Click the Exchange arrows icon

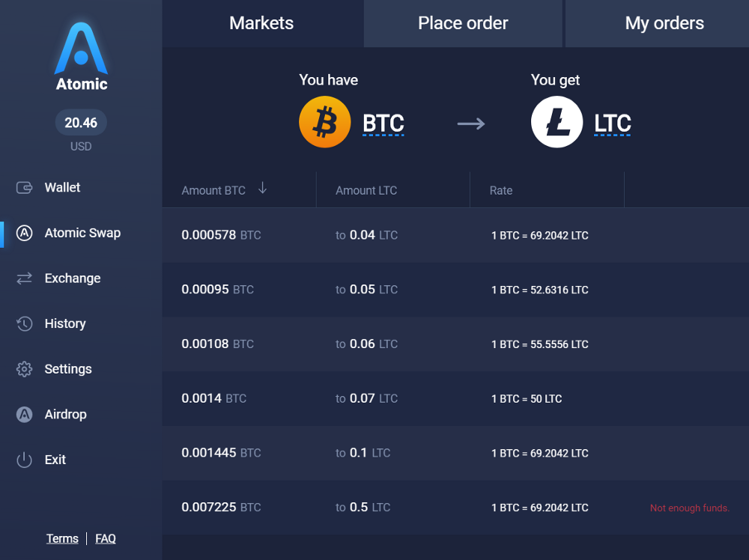click(25, 279)
